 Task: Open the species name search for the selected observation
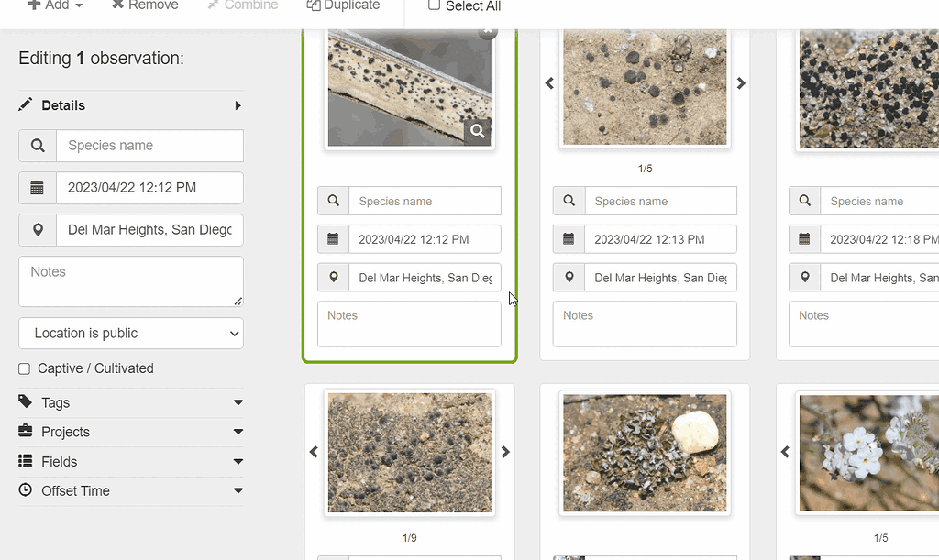click(x=333, y=201)
